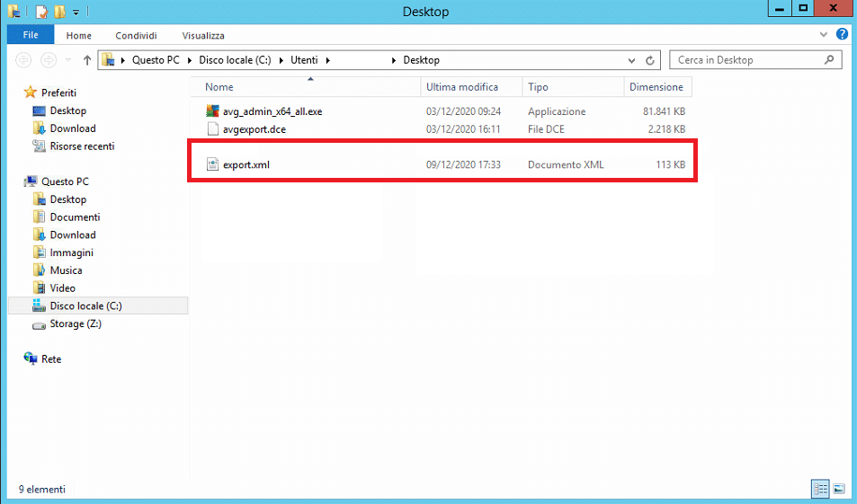Click the Preferiti star icon
This screenshot has width=857, height=504.
pyautogui.click(x=30, y=93)
